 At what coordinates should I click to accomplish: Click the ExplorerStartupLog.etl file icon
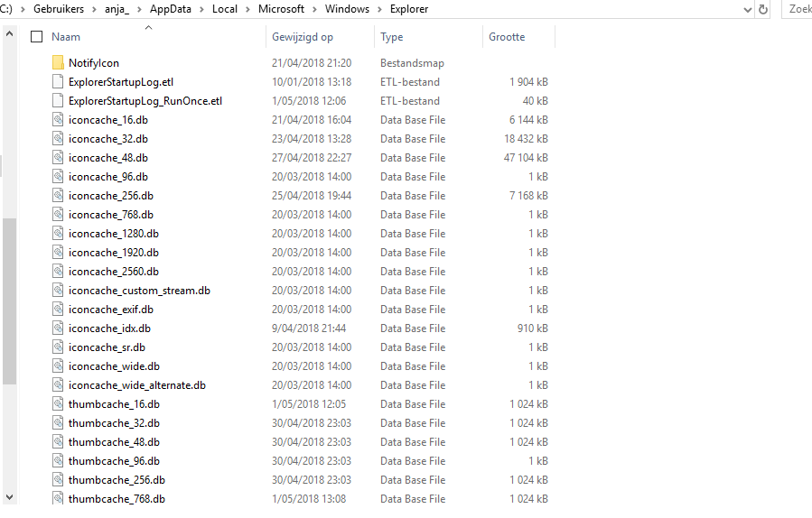coord(58,82)
